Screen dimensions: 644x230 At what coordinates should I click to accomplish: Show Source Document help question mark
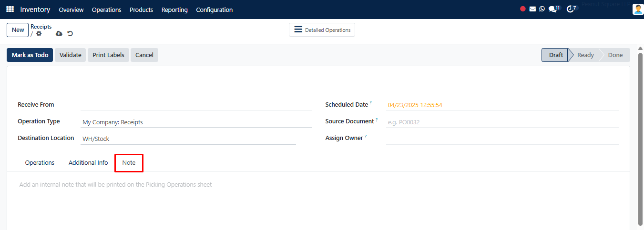377,120
